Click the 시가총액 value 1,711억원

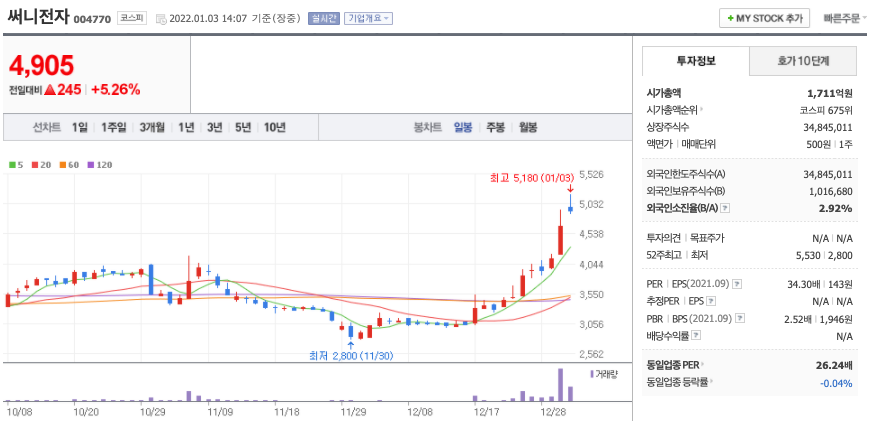click(x=830, y=93)
